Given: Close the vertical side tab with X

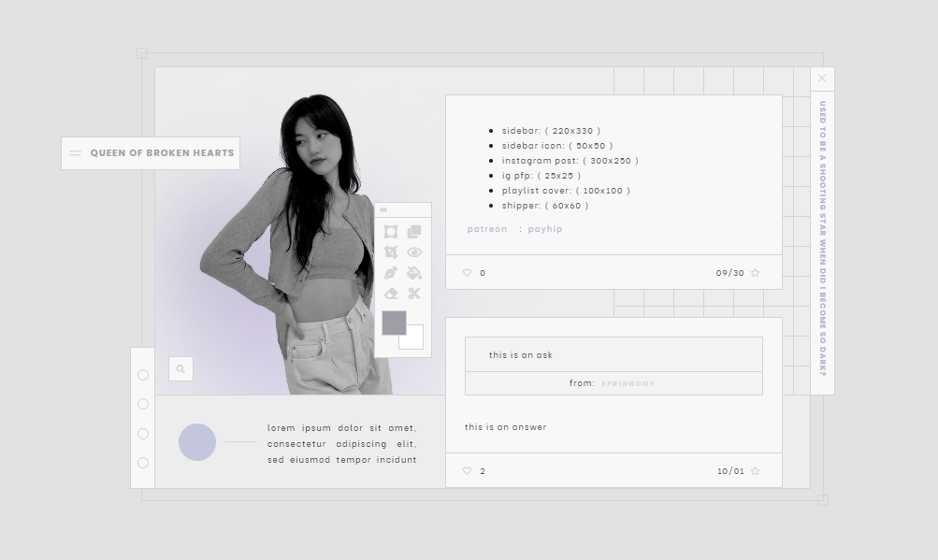Looking at the screenshot, I should pos(822,79).
